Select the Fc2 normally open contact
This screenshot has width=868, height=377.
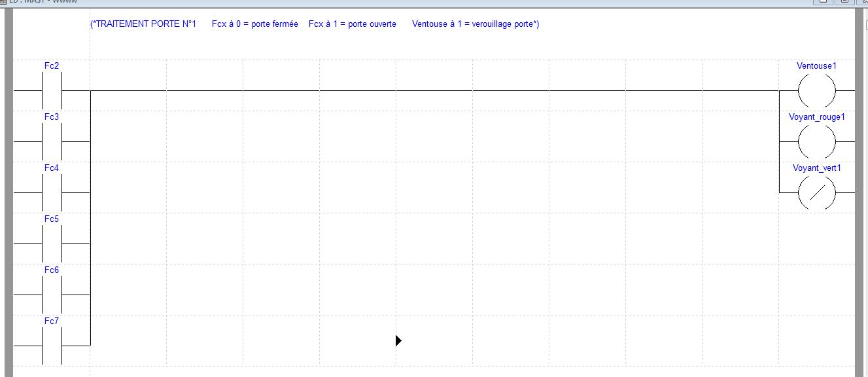[x=52, y=91]
